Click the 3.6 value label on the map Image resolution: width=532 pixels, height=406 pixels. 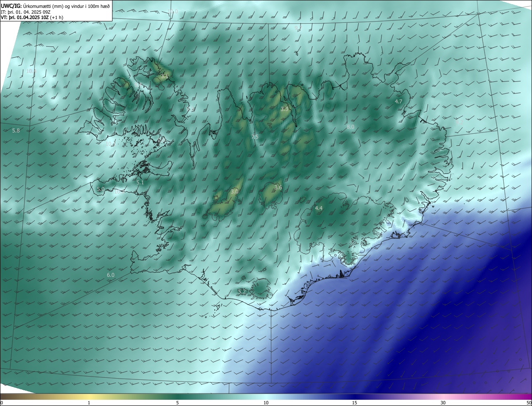click(278, 188)
